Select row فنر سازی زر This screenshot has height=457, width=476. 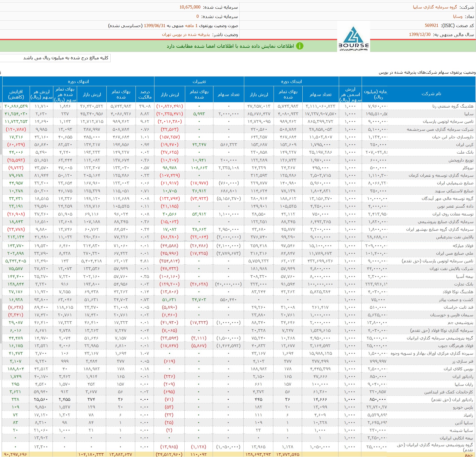239,361
